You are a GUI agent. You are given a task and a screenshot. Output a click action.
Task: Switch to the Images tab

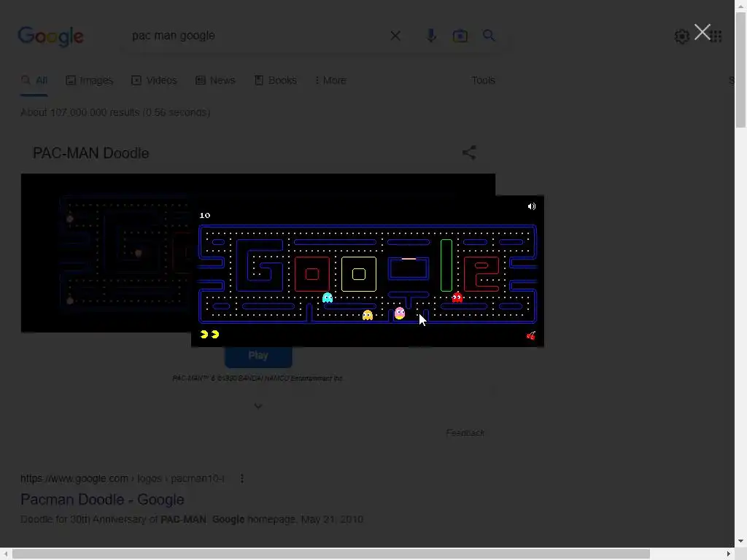coord(90,80)
